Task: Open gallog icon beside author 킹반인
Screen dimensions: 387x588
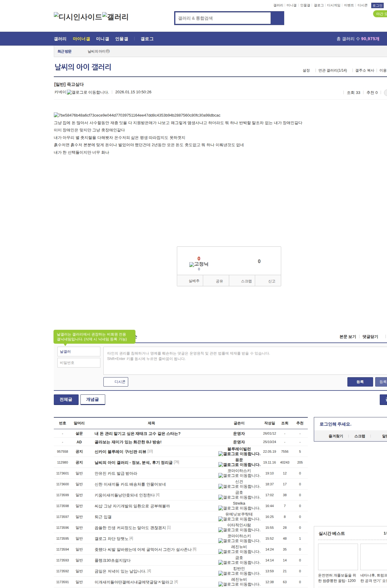Action: click(x=239, y=574)
